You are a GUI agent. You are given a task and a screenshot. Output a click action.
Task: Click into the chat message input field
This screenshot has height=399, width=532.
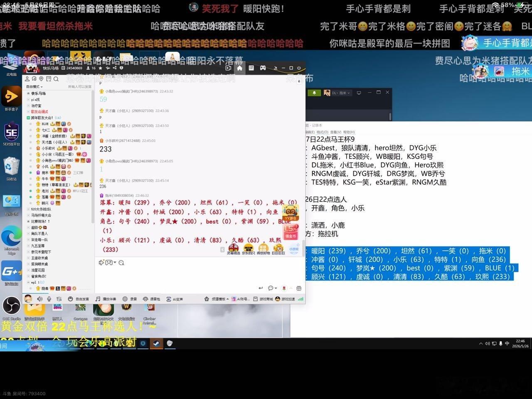click(199, 275)
